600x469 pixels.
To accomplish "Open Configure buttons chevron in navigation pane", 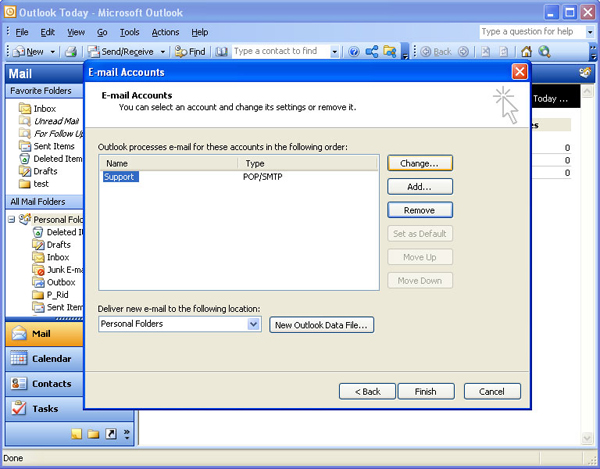I will click(x=127, y=434).
